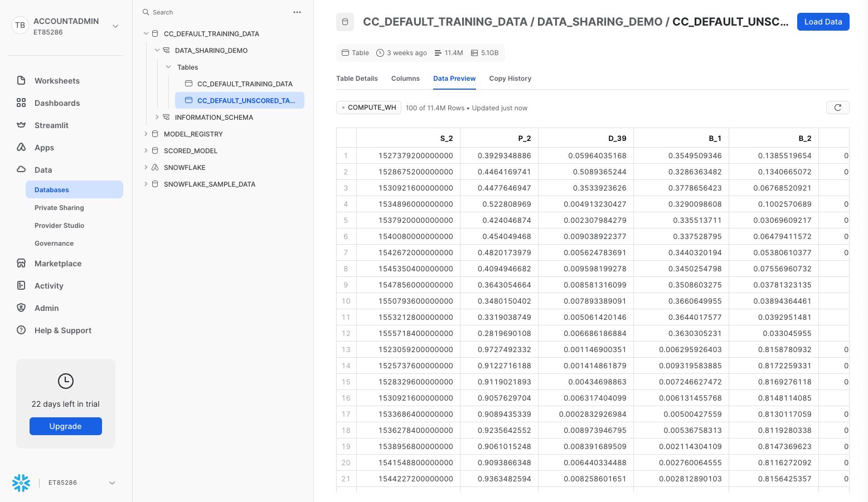Viewport: 868px width, 502px height.
Task: Open the Help & Support menu
Action: 62,330
